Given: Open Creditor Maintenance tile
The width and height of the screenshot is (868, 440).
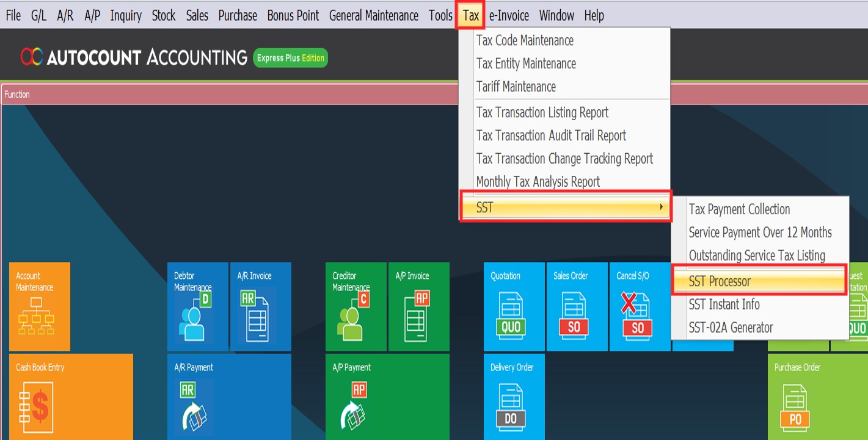Looking at the screenshot, I should tap(356, 306).
